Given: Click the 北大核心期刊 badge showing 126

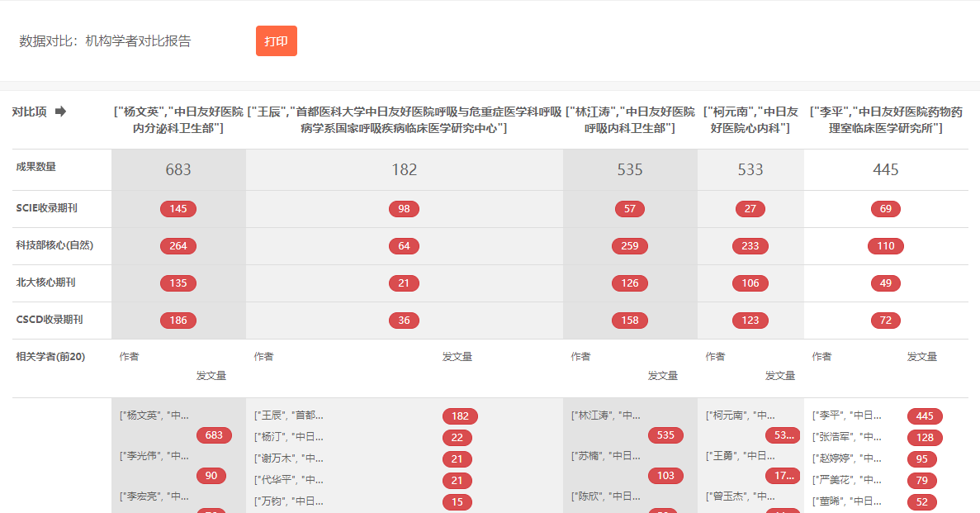Looking at the screenshot, I should 630,283.
